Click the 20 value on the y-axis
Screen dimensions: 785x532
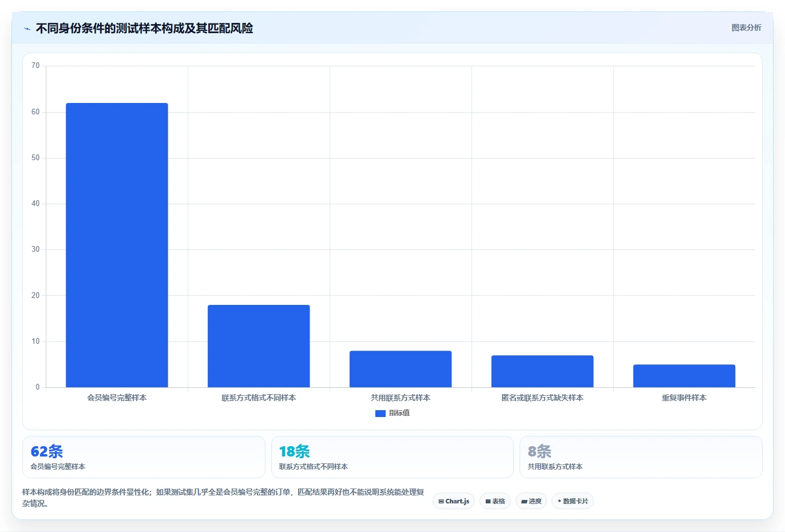tap(35, 296)
